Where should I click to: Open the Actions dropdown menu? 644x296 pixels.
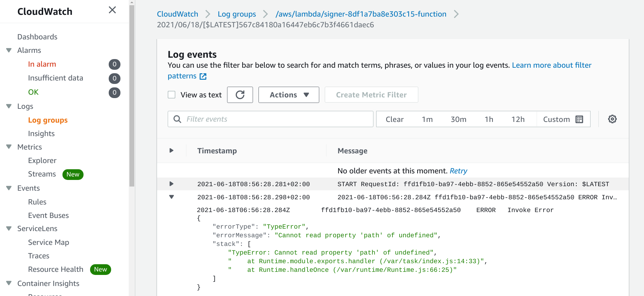click(x=289, y=95)
